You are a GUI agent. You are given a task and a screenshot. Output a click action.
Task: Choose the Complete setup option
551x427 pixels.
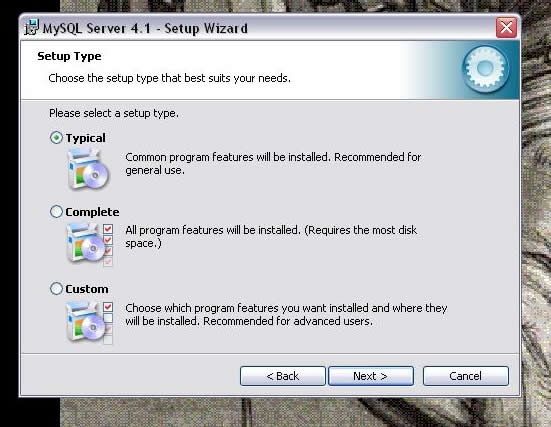(x=56, y=212)
